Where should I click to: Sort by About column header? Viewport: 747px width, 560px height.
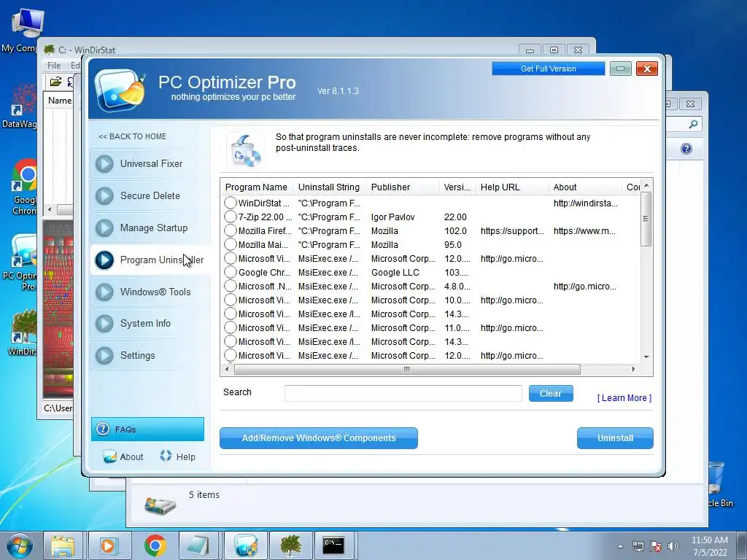585,187
